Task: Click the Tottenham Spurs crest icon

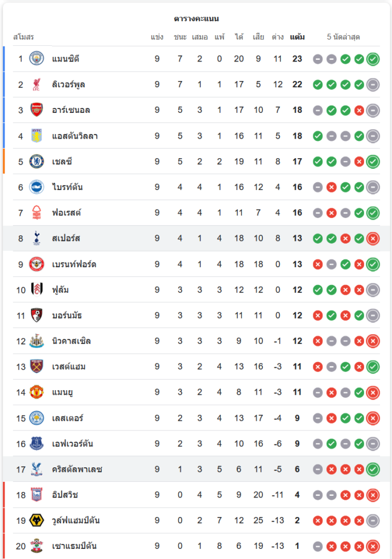Action: (x=36, y=238)
